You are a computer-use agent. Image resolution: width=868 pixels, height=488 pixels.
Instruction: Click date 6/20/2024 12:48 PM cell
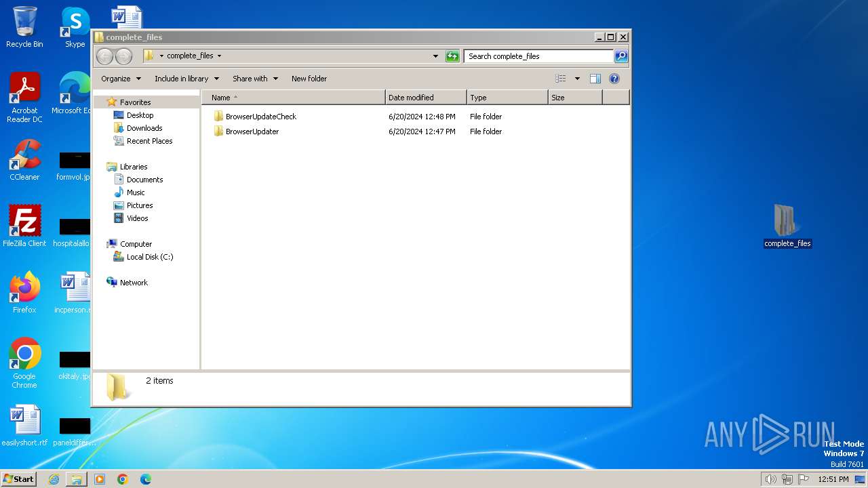422,117
